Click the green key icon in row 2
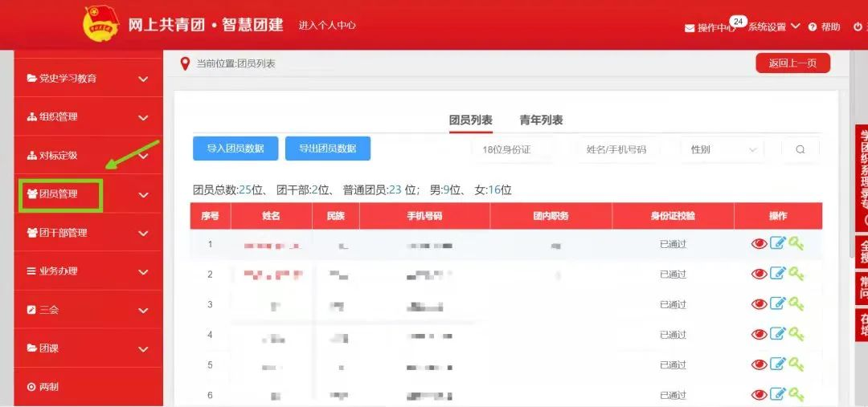This screenshot has width=868, height=407. [x=796, y=274]
